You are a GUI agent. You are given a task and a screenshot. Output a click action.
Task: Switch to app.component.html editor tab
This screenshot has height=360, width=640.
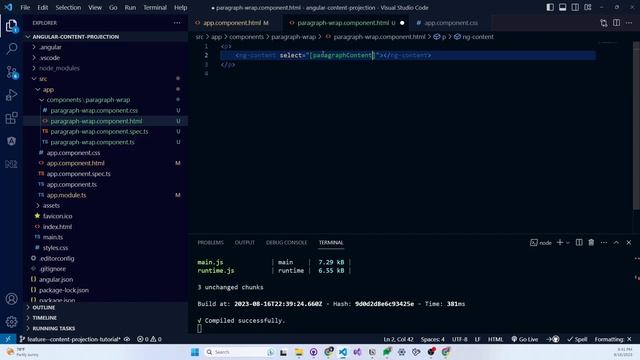232,23
